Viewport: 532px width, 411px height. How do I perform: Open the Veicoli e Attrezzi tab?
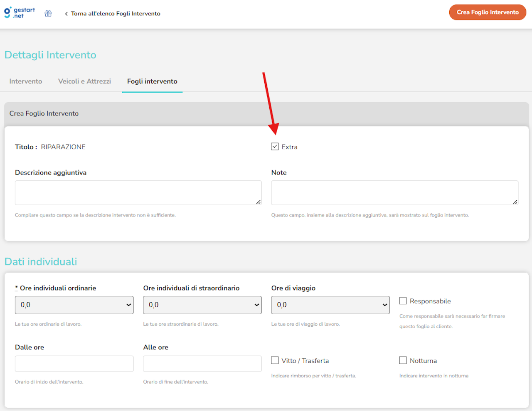coord(85,81)
